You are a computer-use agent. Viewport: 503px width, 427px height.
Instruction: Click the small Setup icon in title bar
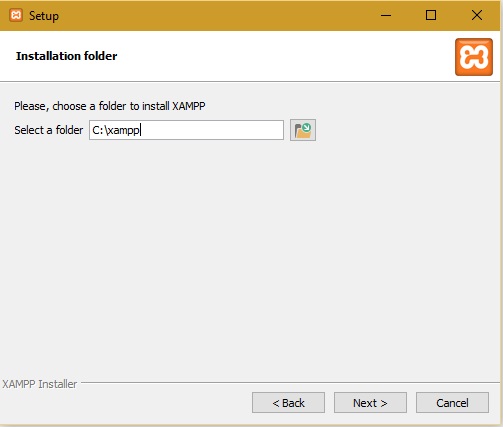[x=16, y=15]
